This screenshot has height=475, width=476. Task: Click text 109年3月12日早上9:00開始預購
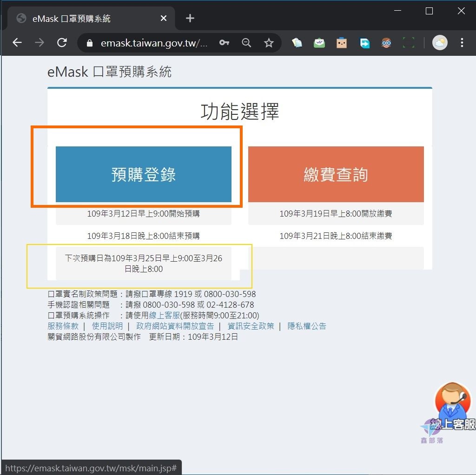[x=143, y=214]
